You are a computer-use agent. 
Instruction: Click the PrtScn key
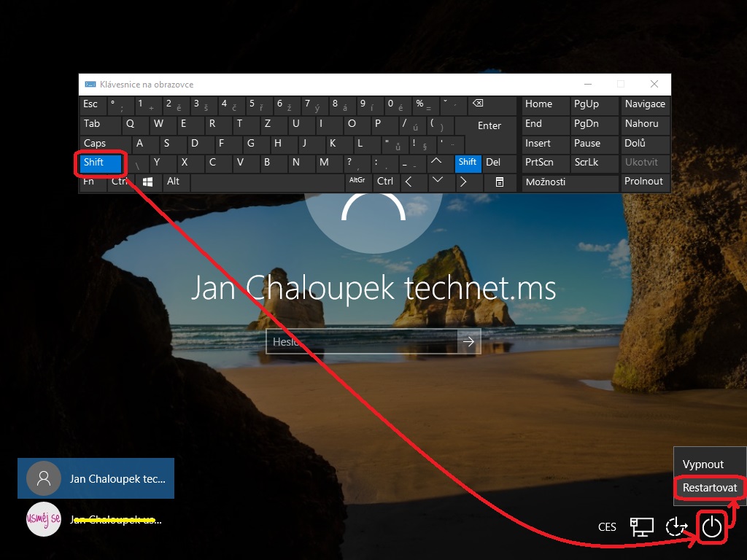click(546, 163)
